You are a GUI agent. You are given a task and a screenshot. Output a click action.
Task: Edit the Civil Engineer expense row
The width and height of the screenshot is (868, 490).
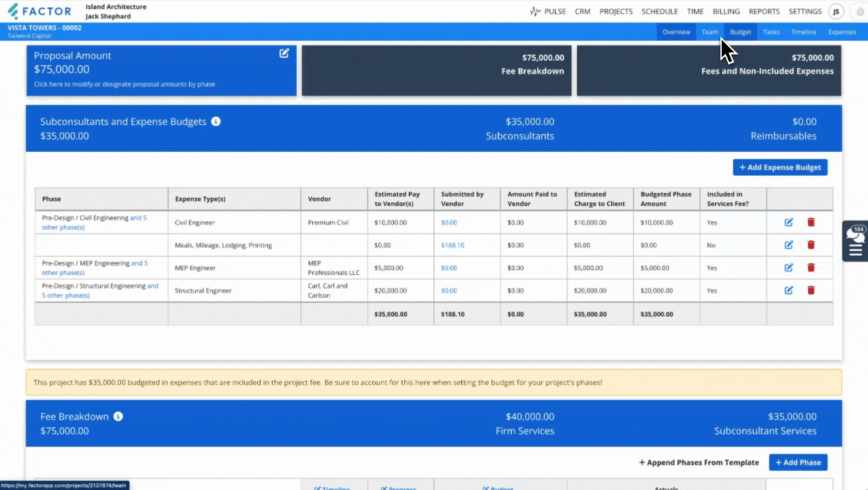tap(788, 222)
